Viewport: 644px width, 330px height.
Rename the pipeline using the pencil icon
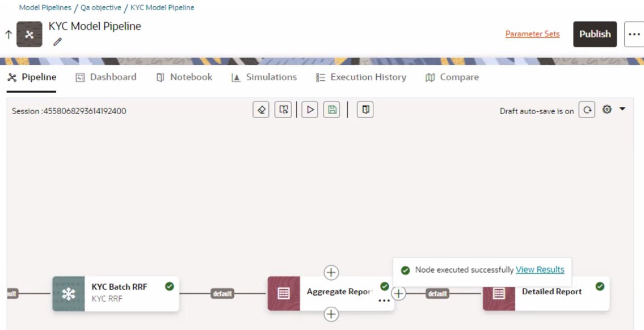57,41
